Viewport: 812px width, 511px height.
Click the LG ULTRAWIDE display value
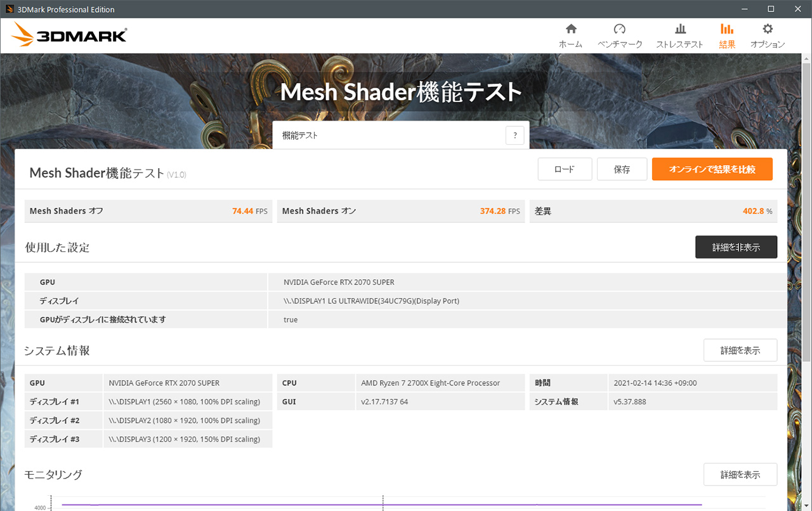click(372, 301)
